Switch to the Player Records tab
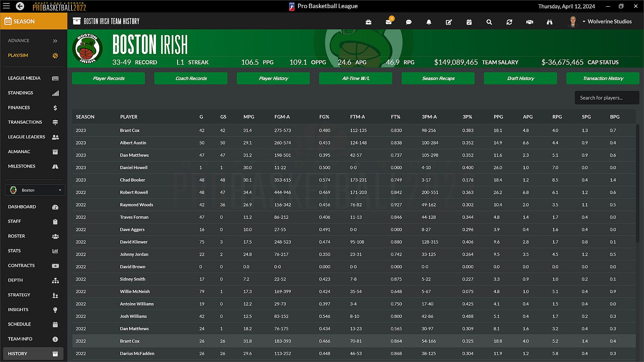Viewport: 644px width, 362px height. pyautogui.click(x=108, y=78)
